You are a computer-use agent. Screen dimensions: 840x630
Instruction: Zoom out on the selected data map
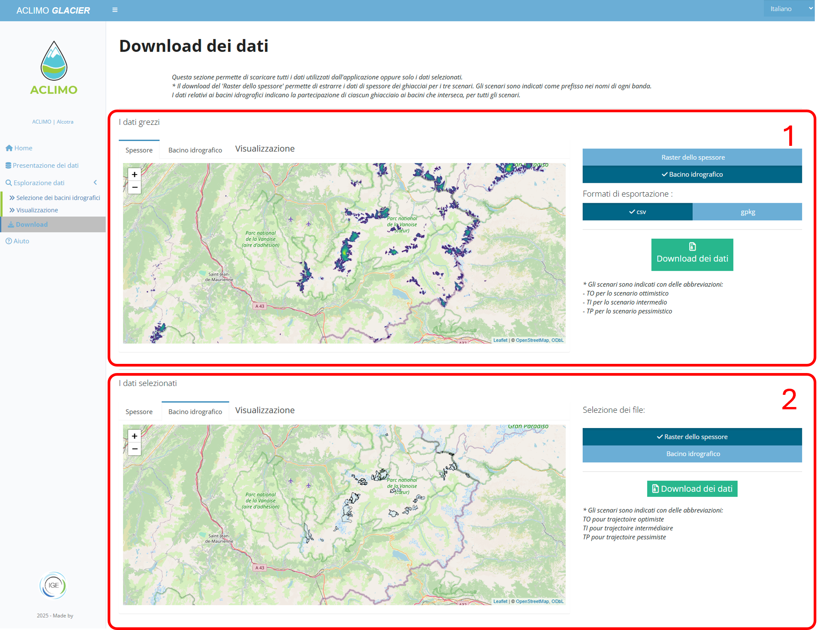[134, 449]
